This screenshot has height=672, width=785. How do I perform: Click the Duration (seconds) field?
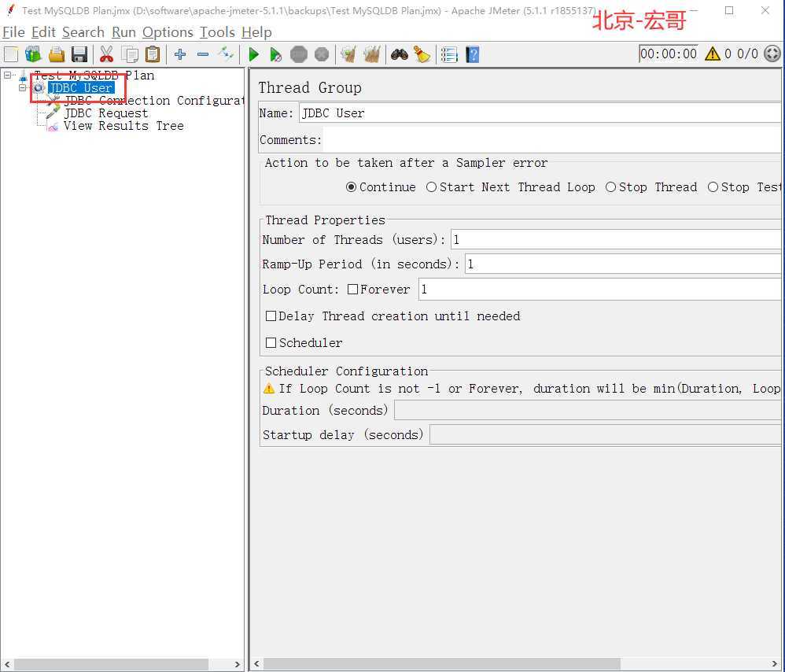click(x=588, y=411)
